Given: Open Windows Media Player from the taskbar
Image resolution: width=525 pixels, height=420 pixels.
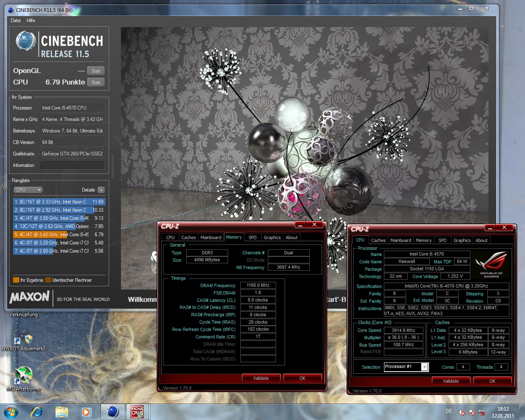Looking at the screenshot, I should tap(86, 412).
